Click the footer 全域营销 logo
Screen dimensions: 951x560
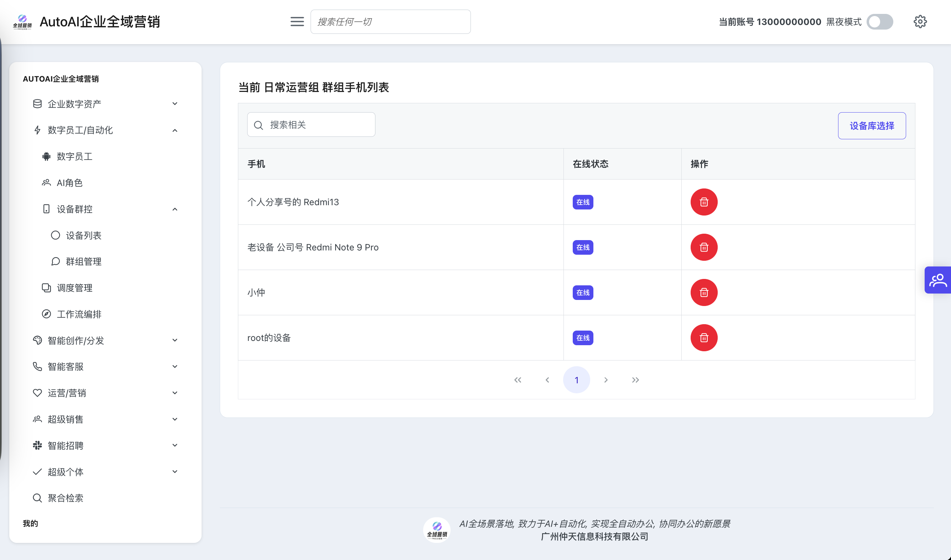[437, 530]
